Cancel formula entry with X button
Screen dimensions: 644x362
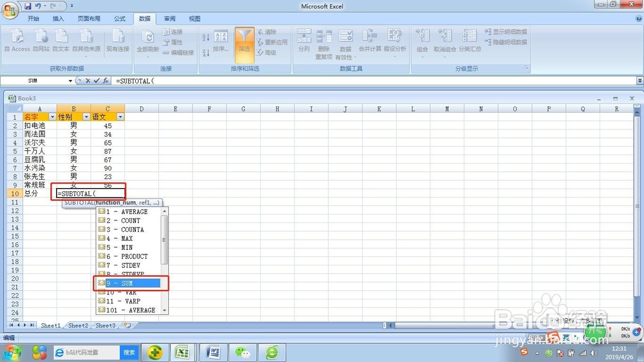point(88,81)
